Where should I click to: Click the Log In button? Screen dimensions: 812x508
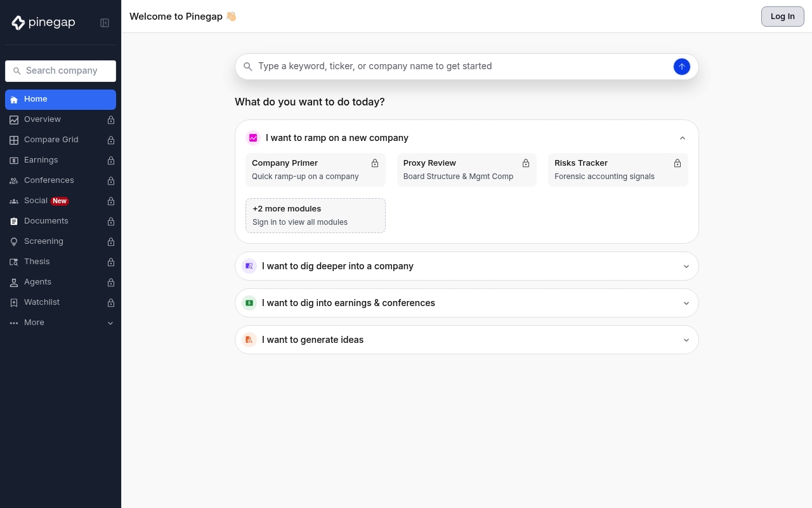tap(782, 17)
